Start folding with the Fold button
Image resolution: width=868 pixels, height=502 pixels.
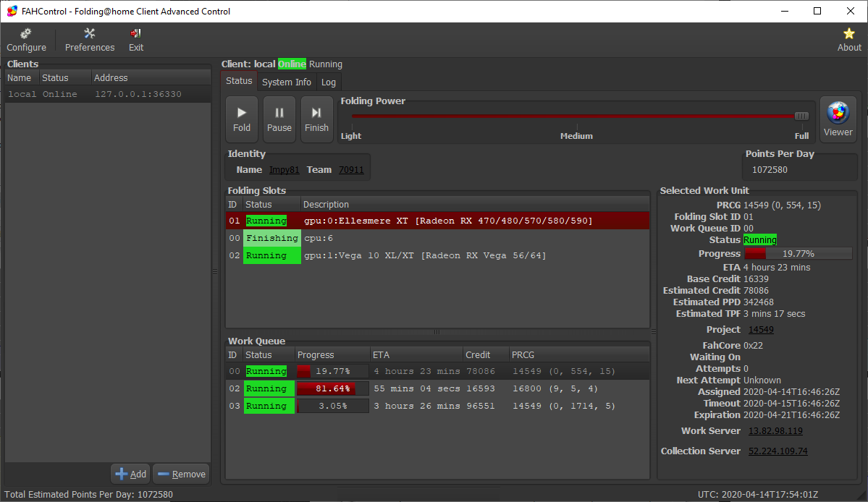pyautogui.click(x=241, y=119)
